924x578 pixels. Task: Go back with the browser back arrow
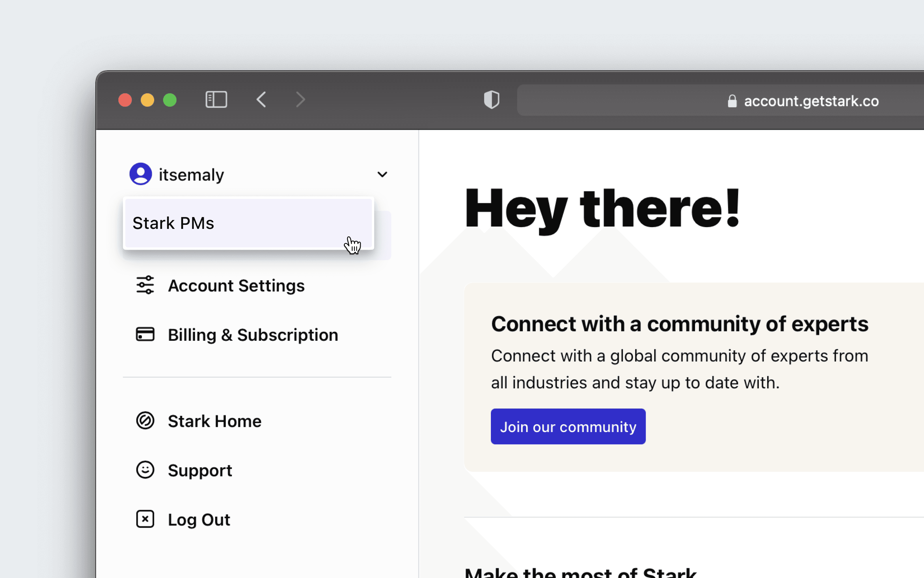pyautogui.click(x=261, y=100)
